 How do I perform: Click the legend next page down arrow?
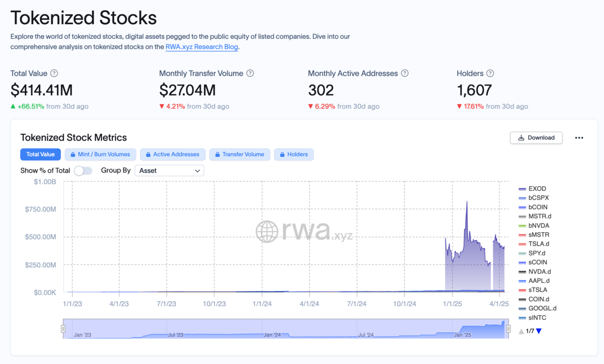pyautogui.click(x=539, y=331)
